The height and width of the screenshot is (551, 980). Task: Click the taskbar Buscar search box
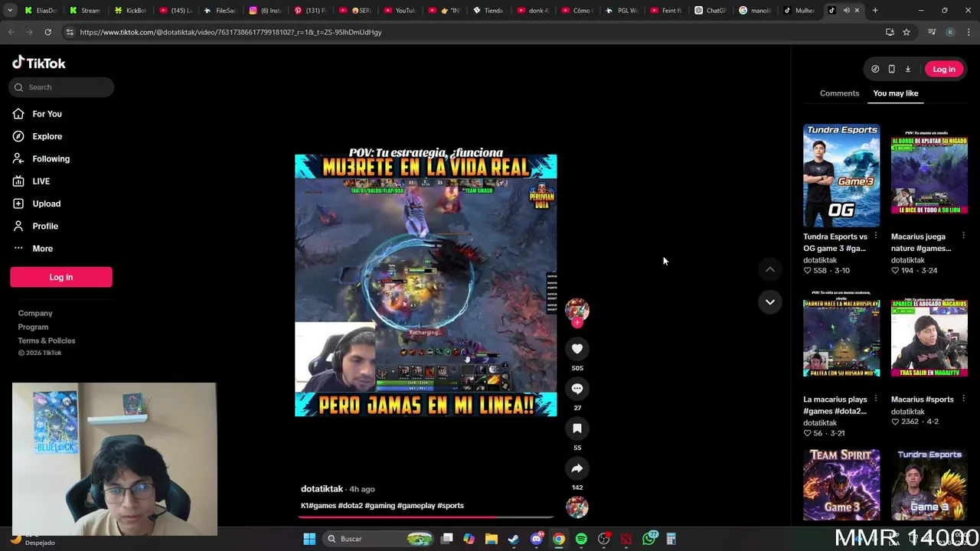click(x=379, y=539)
